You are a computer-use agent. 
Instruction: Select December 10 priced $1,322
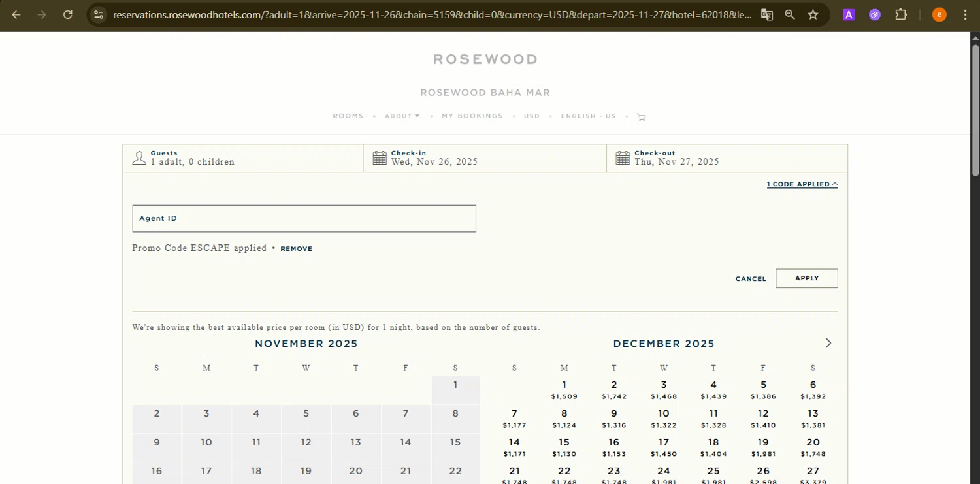coord(664,419)
